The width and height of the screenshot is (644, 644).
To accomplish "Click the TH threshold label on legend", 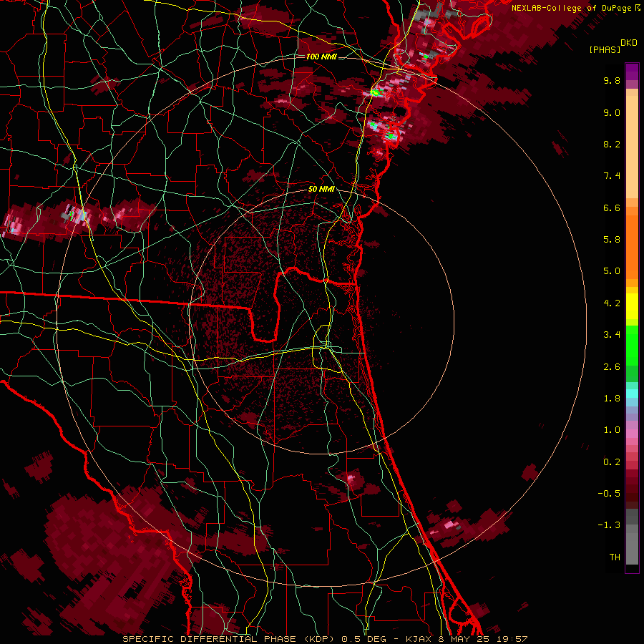I will click(615, 557).
